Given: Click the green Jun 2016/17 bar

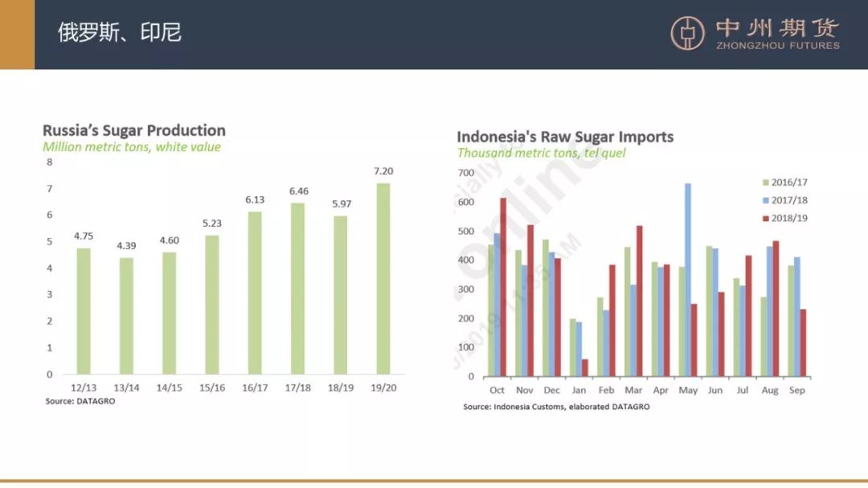Looking at the screenshot, I should [709, 311].
